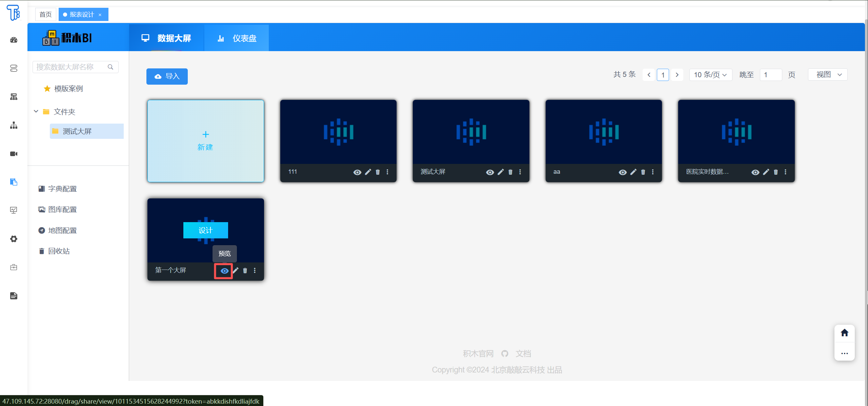Switch to the 仪表盘 tab

pos(237,38)
